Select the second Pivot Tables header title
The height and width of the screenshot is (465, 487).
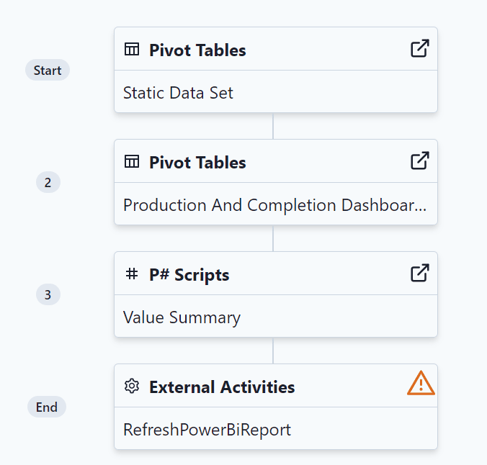(197, 162)
